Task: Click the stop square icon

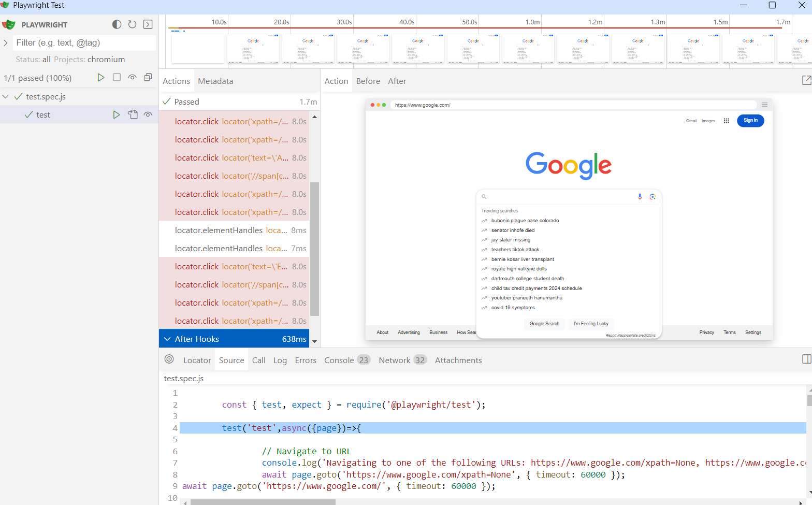Action: (117, 77)
